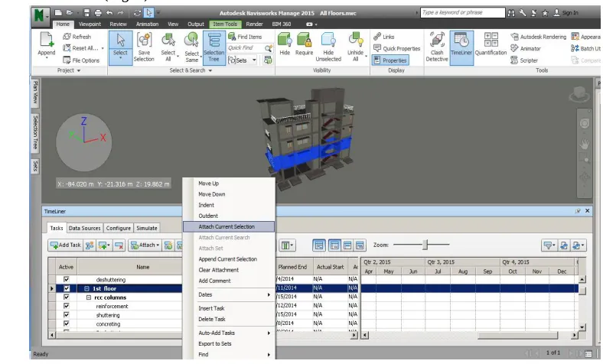Click the Selection Tree docked side tab

click(x=35, y=132)
